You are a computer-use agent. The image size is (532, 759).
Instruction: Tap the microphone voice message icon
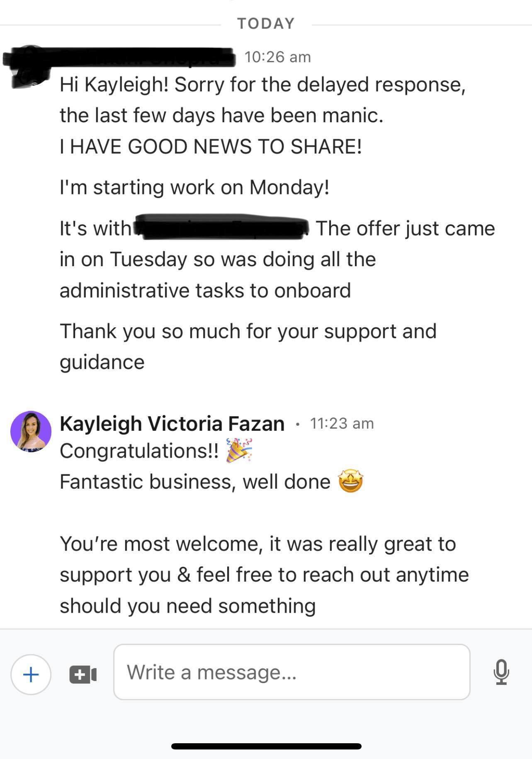tap(501, 672)
